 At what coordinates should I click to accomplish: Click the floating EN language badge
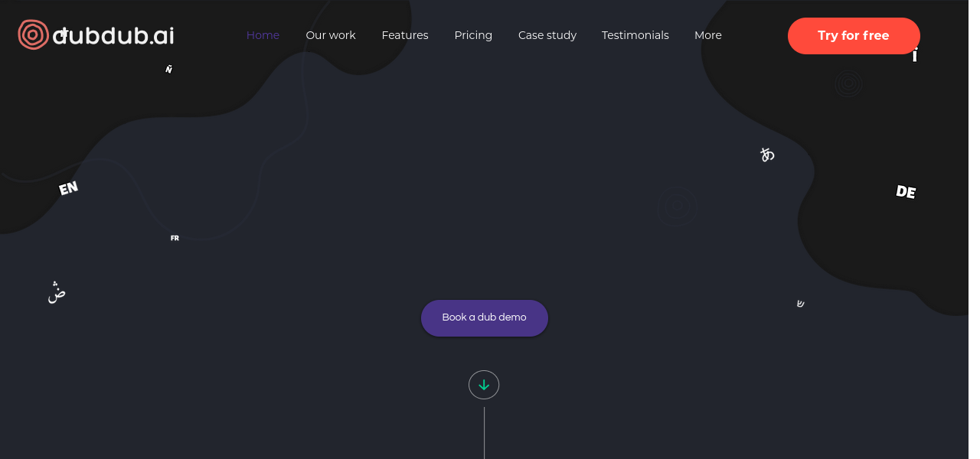[x=69, y=188]
